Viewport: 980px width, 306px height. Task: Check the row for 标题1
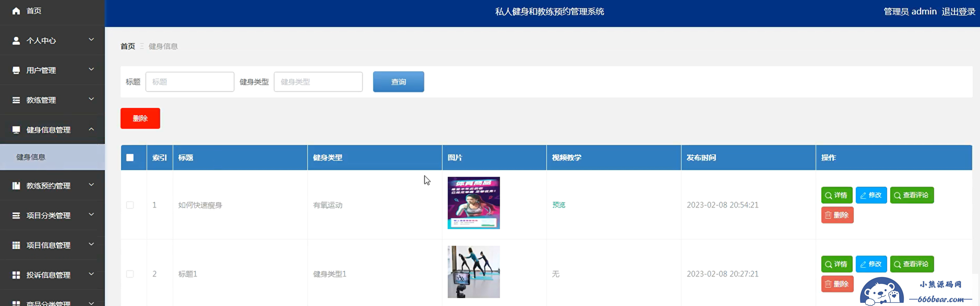[130, 274]
